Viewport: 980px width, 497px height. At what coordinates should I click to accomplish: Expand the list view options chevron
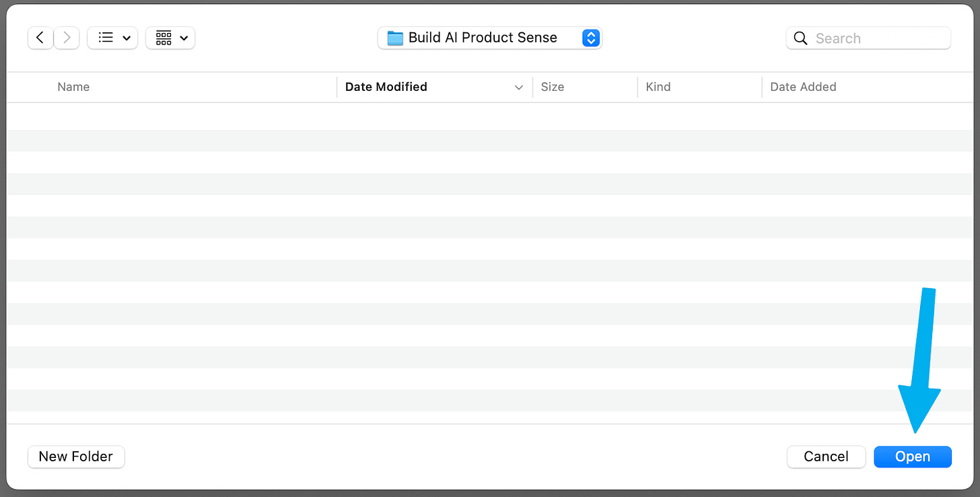coord(127,38)
